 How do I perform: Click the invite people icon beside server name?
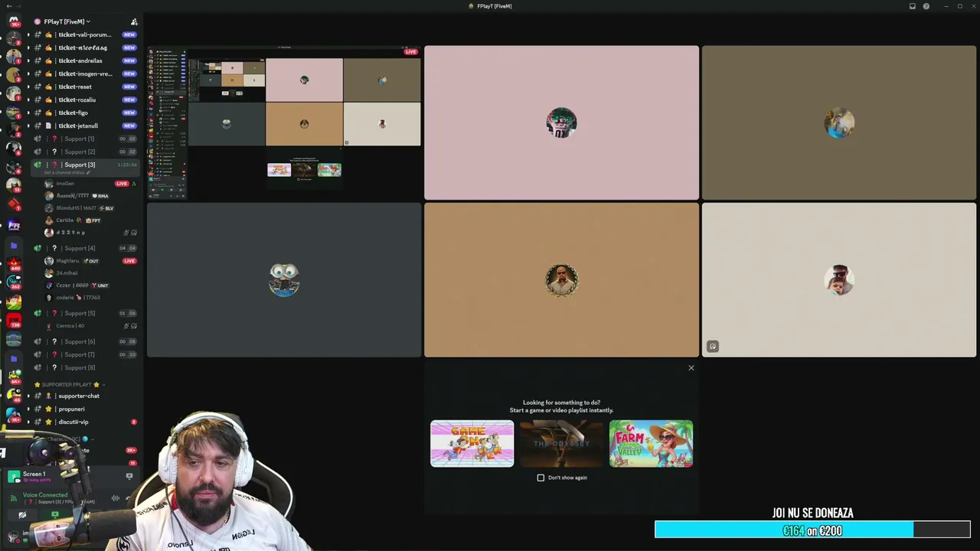[134, 21]
